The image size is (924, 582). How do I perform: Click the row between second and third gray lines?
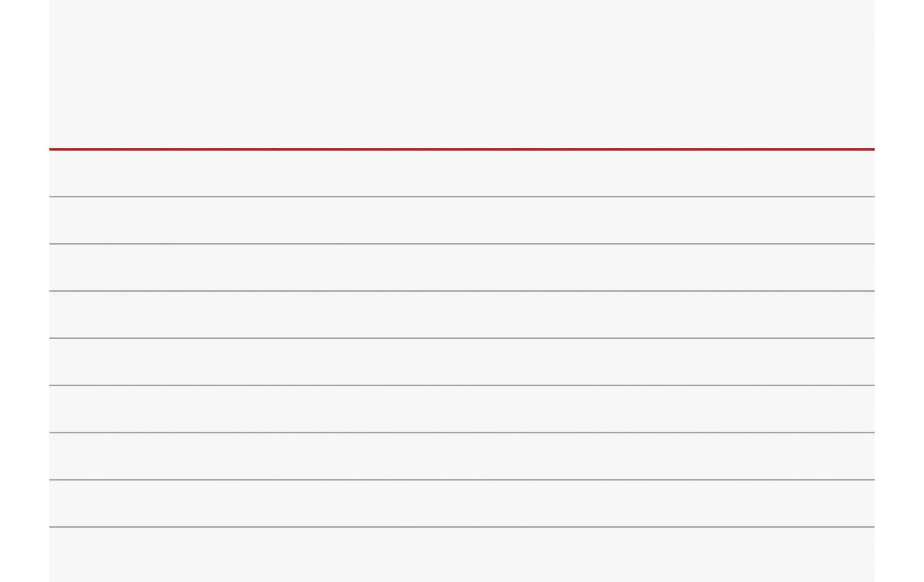(461, 268)
